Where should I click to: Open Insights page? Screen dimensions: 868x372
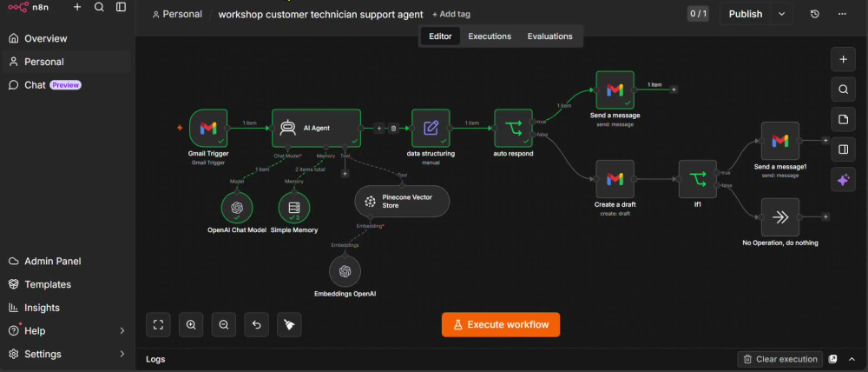(67, 308)
